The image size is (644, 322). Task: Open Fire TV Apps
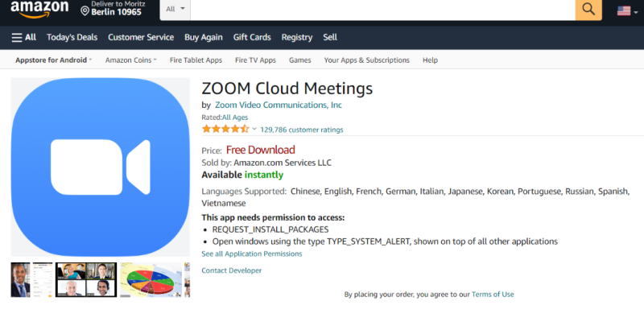pyautogui.click(x=255, y=60)
